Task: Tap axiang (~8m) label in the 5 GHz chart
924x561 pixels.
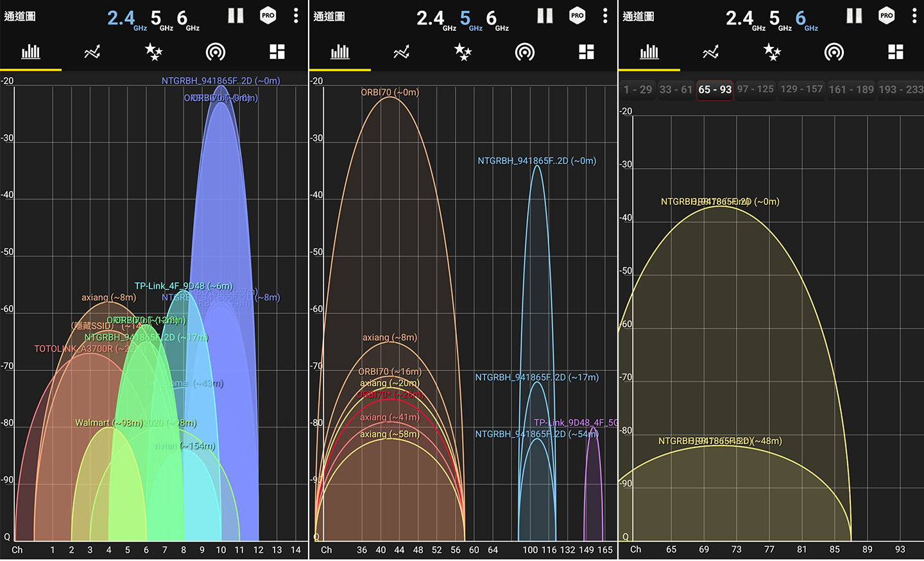Action: pos(389,337)
